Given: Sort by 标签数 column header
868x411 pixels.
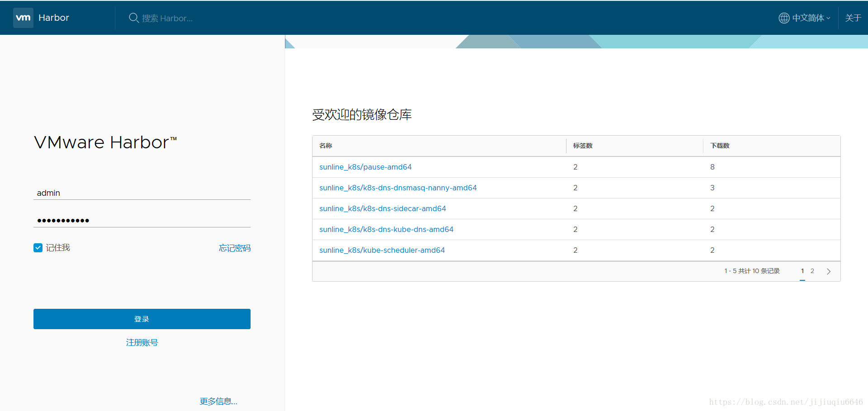Looking at the screenshot, I should [x=583, y=146].
